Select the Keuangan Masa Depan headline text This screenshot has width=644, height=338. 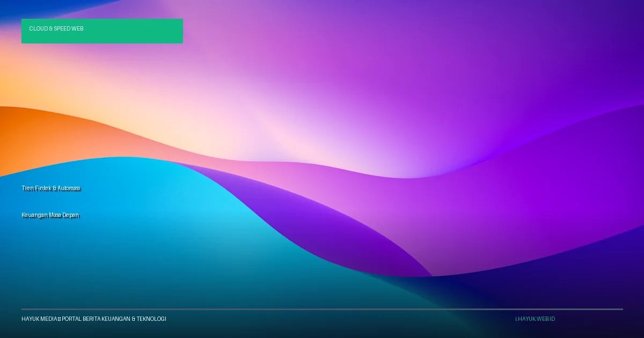pyautogui.click(x=50, y=215)
